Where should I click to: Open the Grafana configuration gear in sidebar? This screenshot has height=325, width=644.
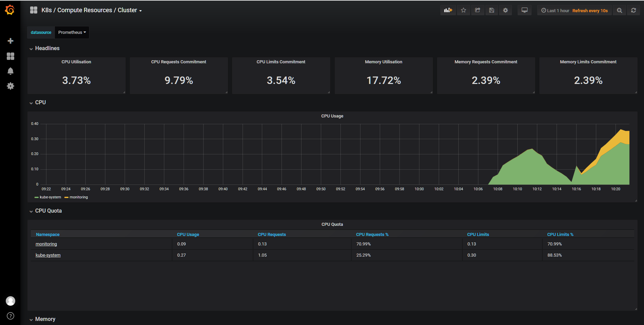tap(10, 86)
